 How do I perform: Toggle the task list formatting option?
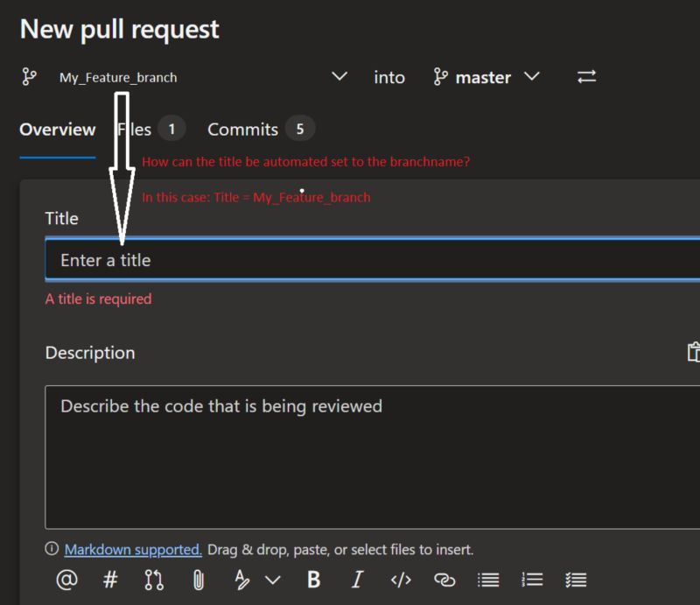click(576, 580)
